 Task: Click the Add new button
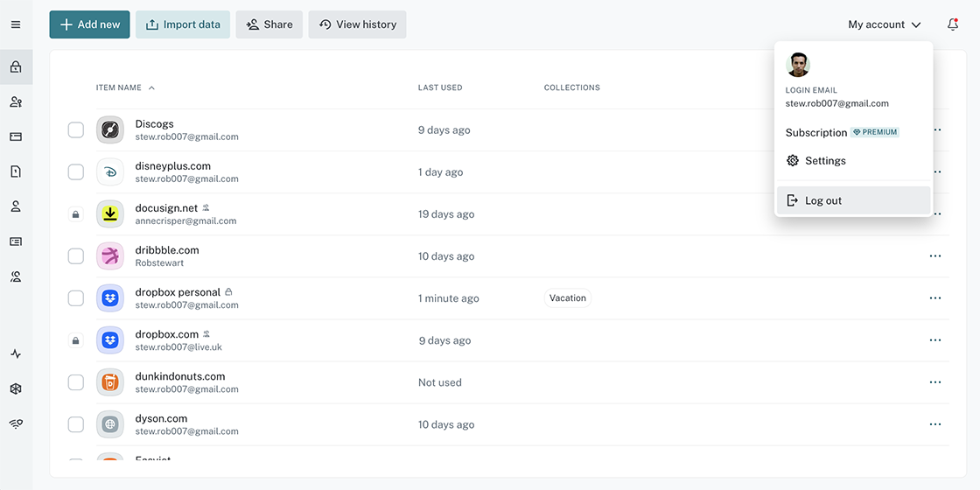tap(90, 24)
